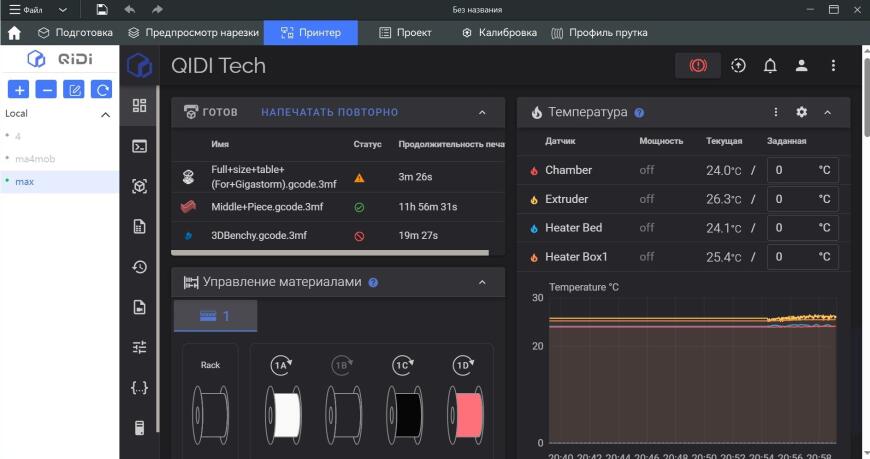This screenshot has height=459, width=870.
Task: Click the pink spool swatch 1D
Action: pyautogui.click(x=465, y=415)
